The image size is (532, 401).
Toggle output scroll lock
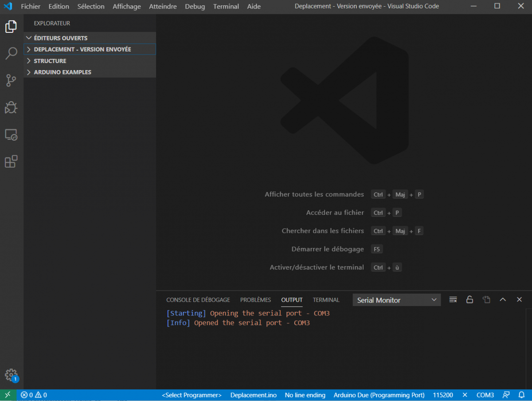469,300
